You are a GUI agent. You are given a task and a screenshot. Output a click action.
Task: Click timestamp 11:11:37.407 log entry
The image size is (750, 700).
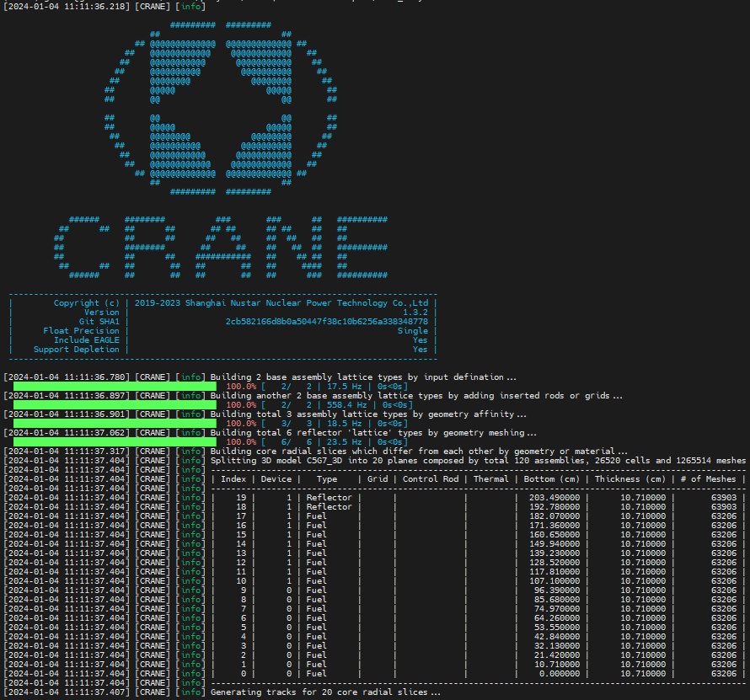click(x=67, y=692)
